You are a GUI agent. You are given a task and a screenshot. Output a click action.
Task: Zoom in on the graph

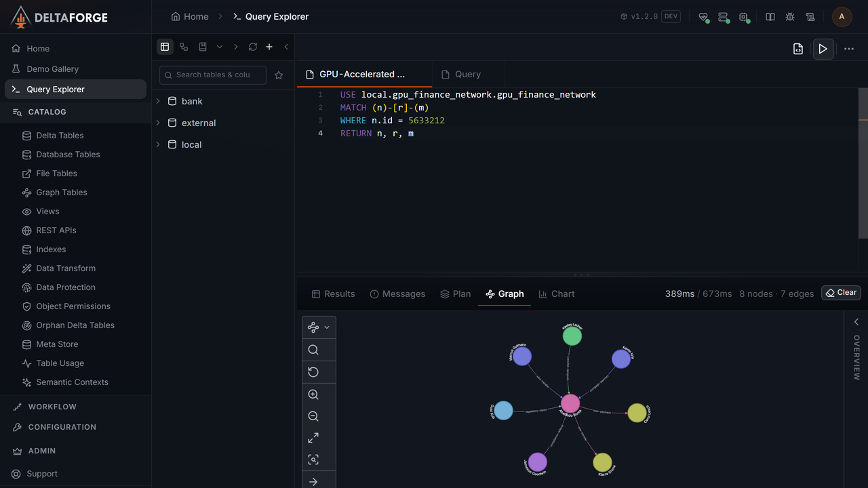313,394
